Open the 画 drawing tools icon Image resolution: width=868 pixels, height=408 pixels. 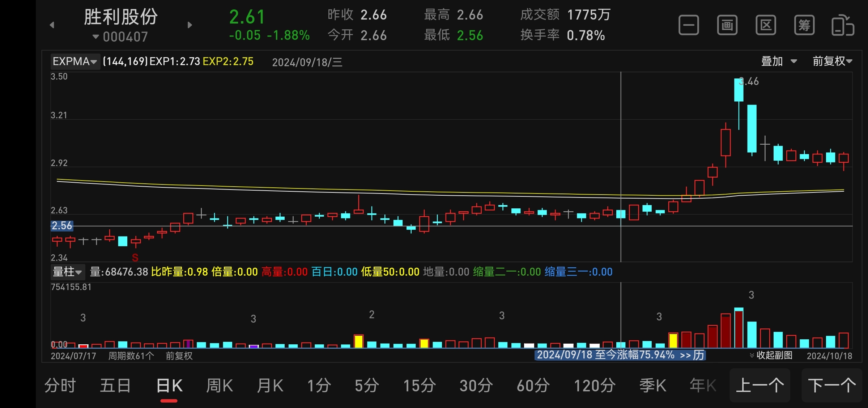pos(727,25)
